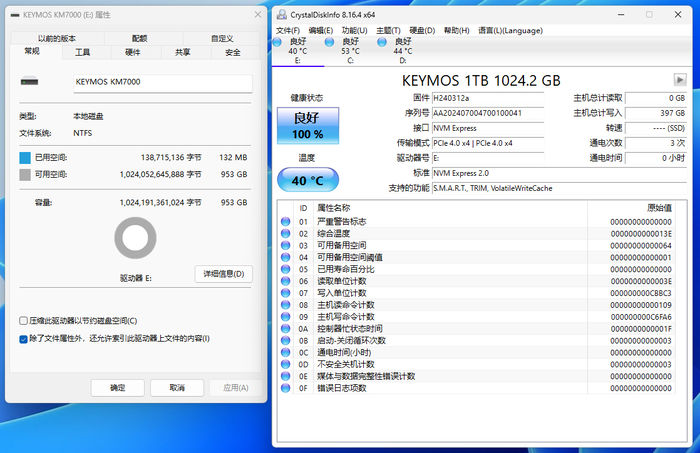Viewport: 700px width, 453px height.
Task: Click the firmware field H240312a
Action: point(488,98)
